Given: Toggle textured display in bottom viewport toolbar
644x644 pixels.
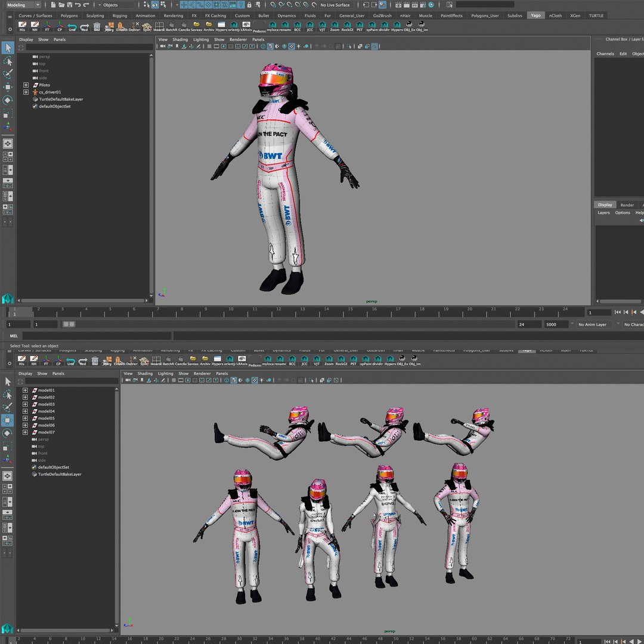Looking at the screenshot, I should coord(255,380).
